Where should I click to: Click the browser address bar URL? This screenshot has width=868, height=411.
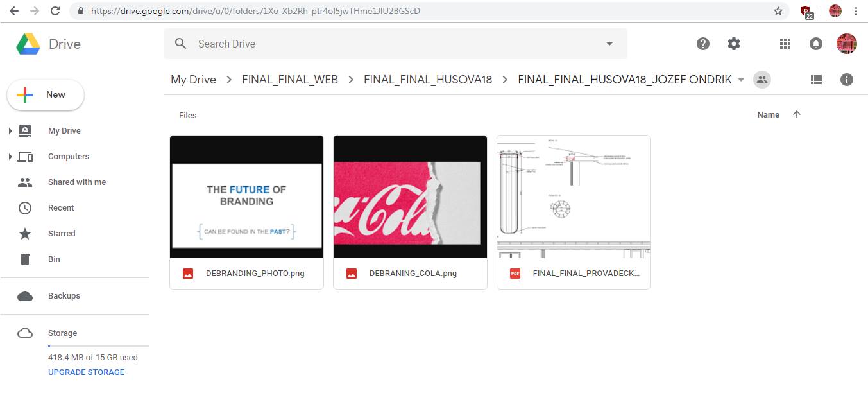(255, 11)
